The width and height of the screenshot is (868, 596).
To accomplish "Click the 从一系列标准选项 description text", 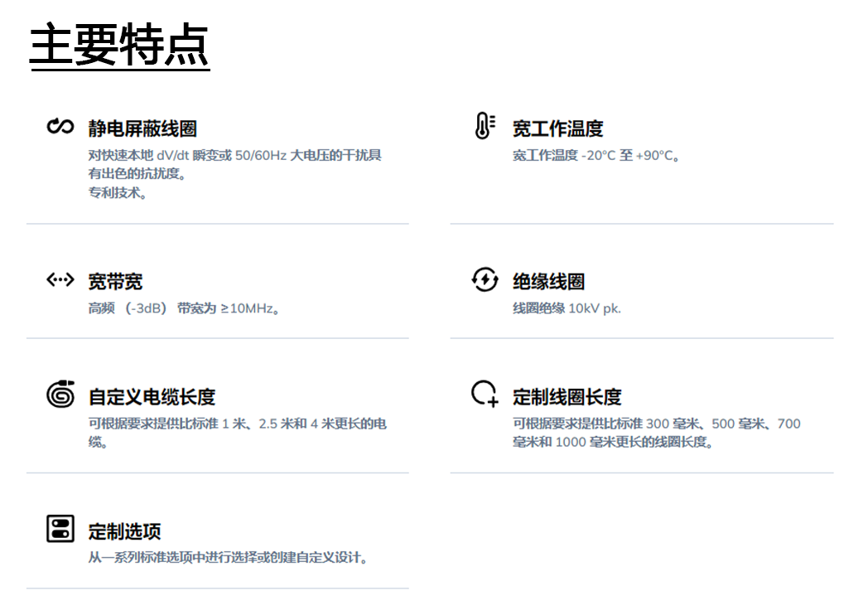I will pyautogui.click(x=228, y=557).
